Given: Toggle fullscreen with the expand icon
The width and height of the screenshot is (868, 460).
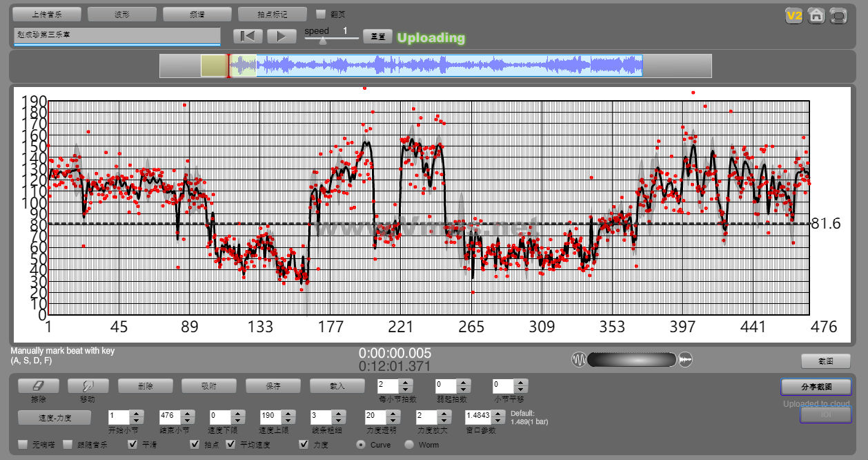Looking at the screenshot, I should 838,16.
